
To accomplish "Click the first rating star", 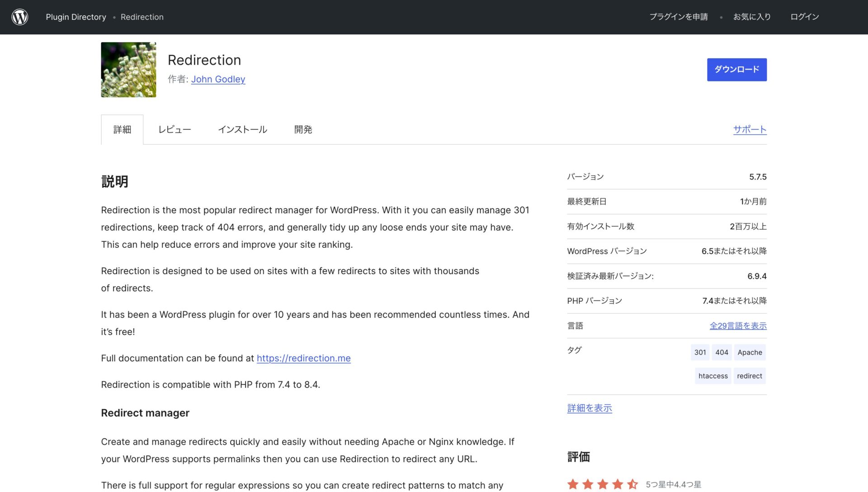I will coord(573,484).
